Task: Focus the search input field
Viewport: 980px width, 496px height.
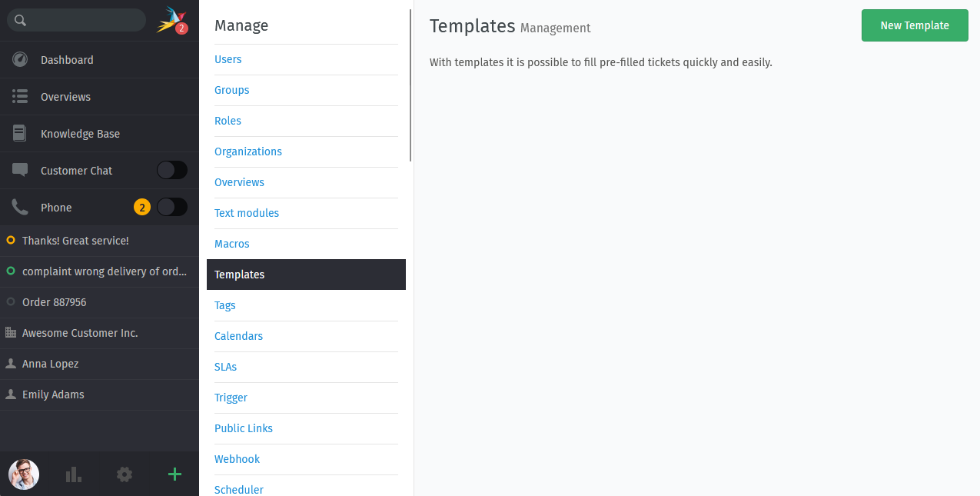Action: [x=77, y=20]
